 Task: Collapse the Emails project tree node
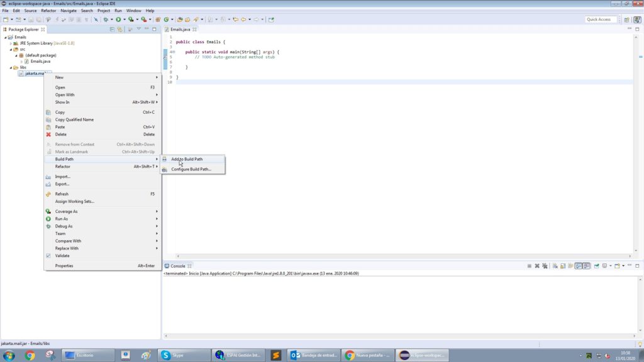[x=6, y=37]
